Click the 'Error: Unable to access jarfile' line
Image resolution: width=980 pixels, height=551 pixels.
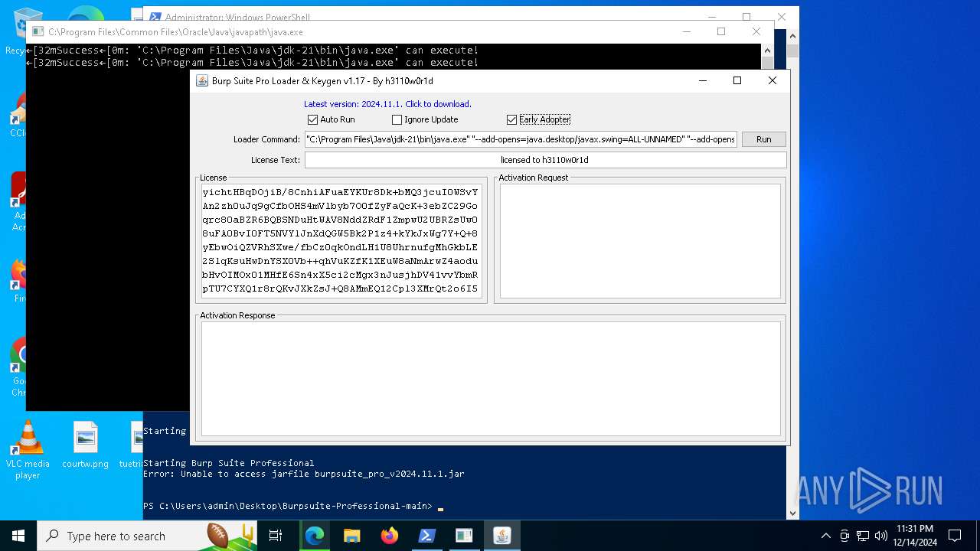pyautogui.click(x=303, y=474)
